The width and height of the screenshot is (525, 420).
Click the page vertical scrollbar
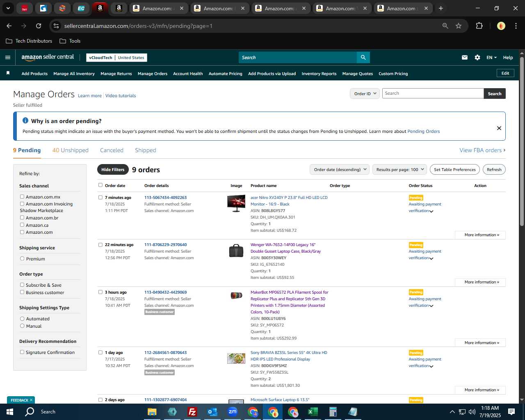click(x=522, y=142)
